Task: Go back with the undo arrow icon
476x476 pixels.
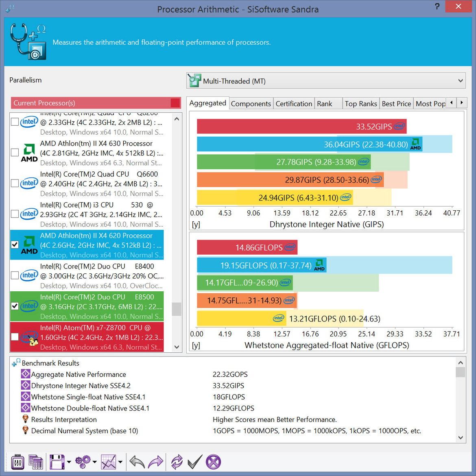Action: (x=137, y=462)
